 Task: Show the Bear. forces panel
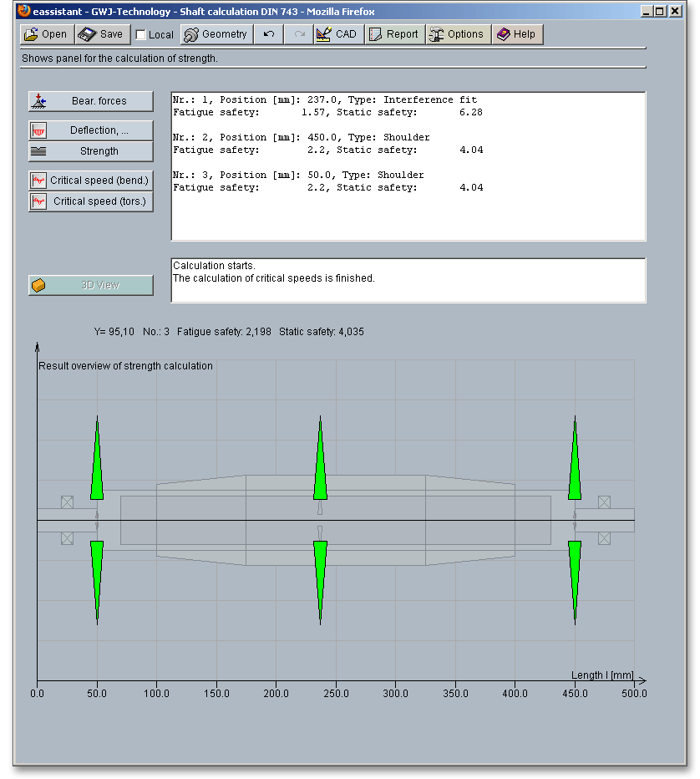point(91,101)
